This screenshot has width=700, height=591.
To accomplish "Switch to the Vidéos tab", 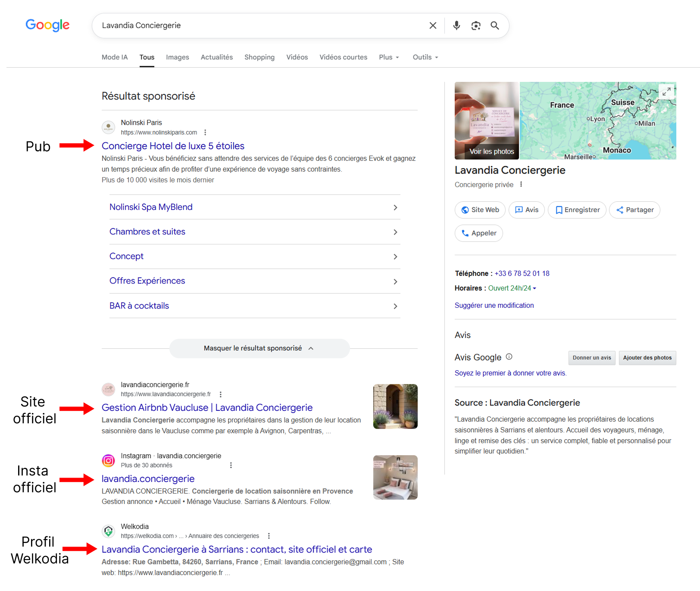I will coord(297,57).
